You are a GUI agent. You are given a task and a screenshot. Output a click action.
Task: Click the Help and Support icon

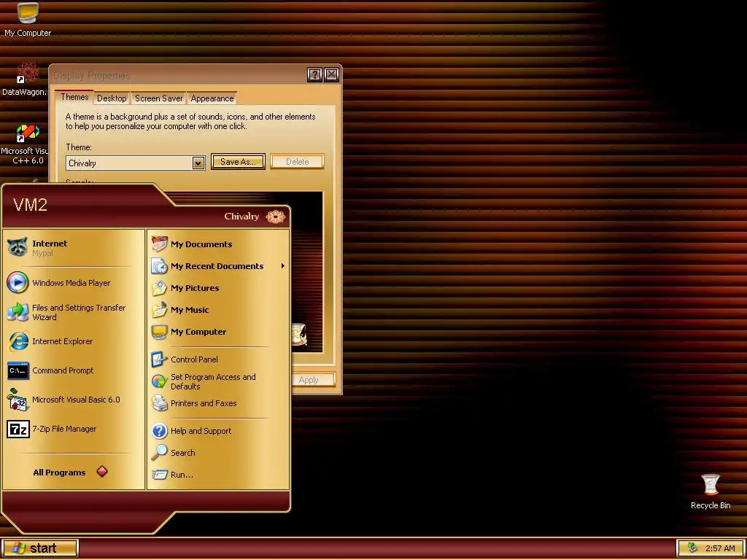tap(160, 431)
